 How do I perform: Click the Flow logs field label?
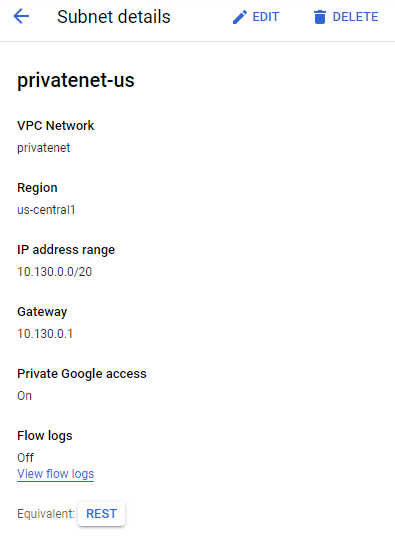pos(45,436)
